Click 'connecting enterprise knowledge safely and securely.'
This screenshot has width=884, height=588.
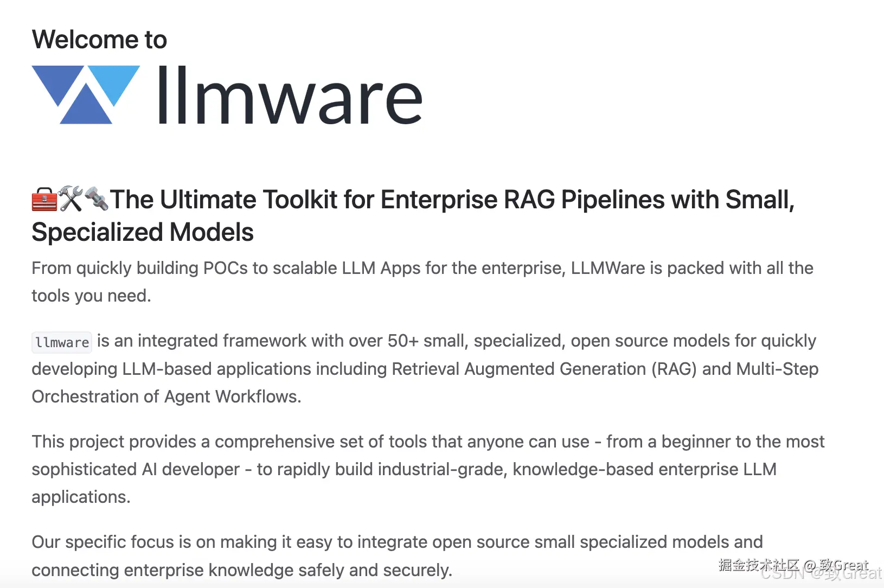coord(242,570)
